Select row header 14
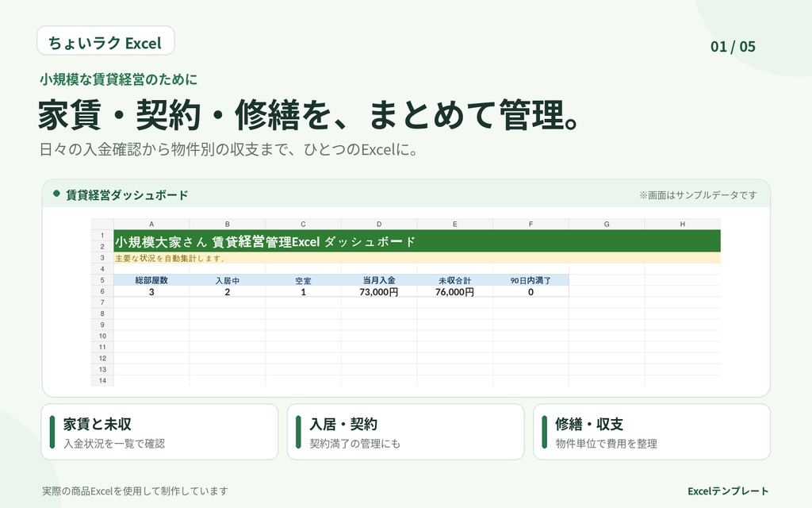812x508 pixels. (x=102, y=380)
